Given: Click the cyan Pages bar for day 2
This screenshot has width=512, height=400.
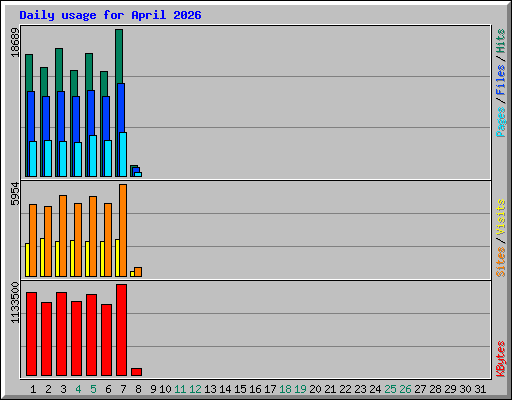Looking at the screenshot, I should 48,158.
